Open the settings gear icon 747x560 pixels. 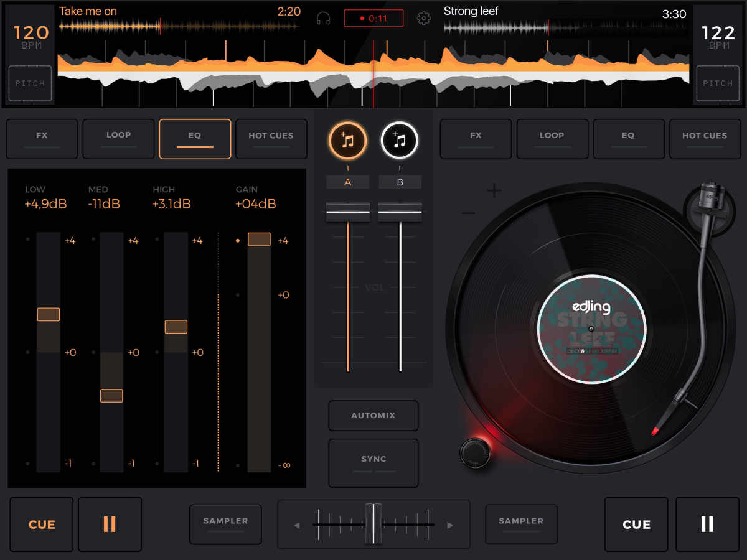(424, 18)
